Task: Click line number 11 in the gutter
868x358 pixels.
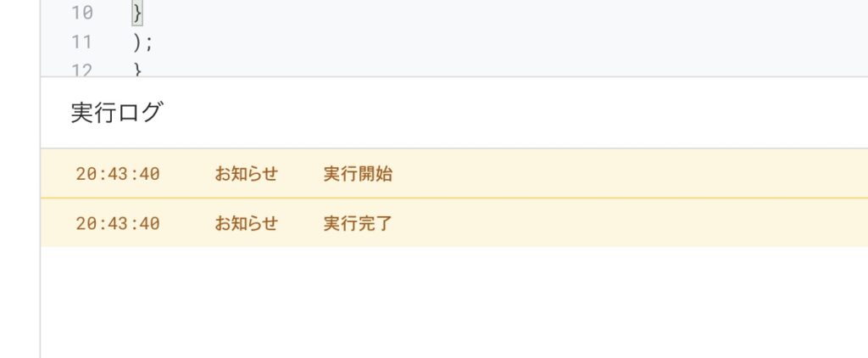Action: [x=82, y=42]
